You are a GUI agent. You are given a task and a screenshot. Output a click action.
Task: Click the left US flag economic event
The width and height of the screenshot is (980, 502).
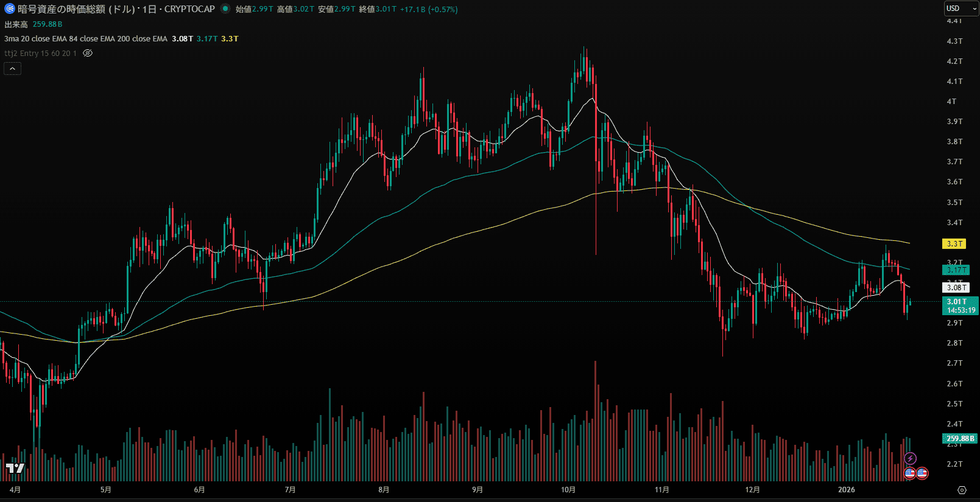click(910, 473)
